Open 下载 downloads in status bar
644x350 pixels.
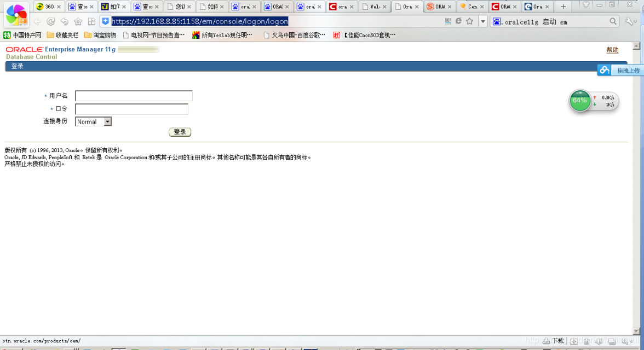pyautogui.click(x=554, y=341)
